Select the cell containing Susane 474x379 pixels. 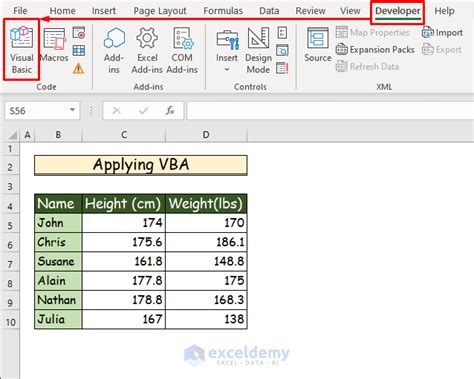click(x=58, y=261)
